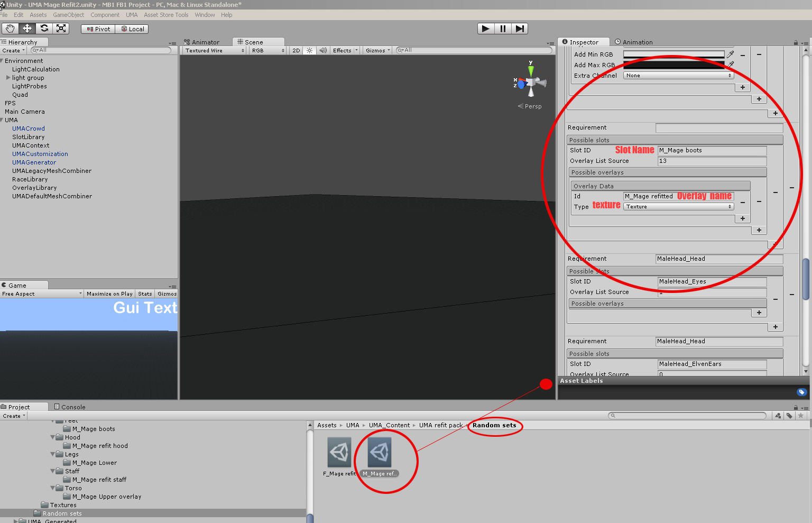Image resolution: width=812 pixels, height=523 pixels.
Task: Click the Step frame button
Action: click(520, 29)
